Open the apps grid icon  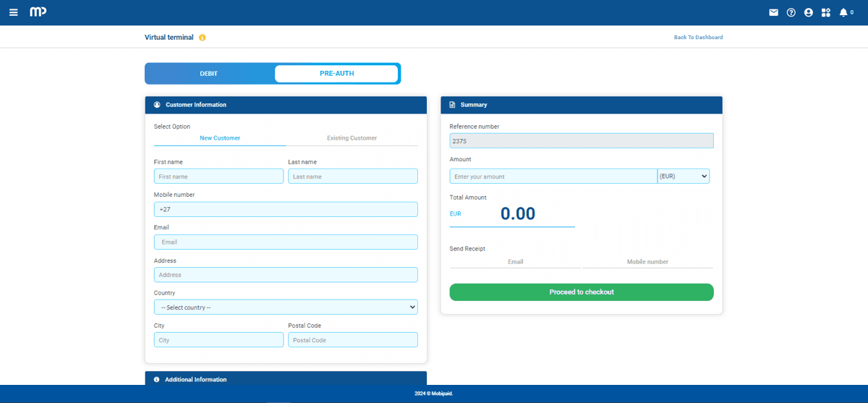pos(826,12)
